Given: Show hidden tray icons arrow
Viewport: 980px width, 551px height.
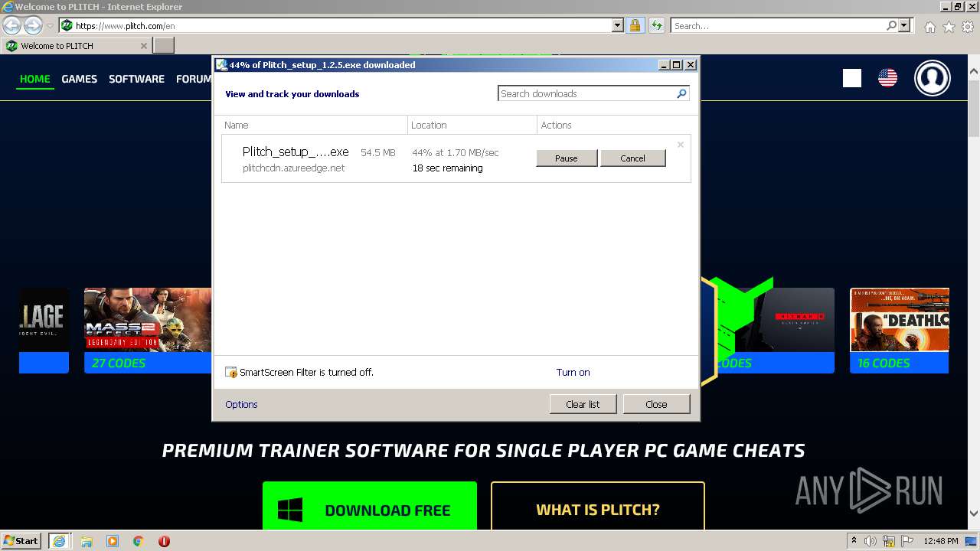Looking at the screenshot, I should tap(854, 541).
